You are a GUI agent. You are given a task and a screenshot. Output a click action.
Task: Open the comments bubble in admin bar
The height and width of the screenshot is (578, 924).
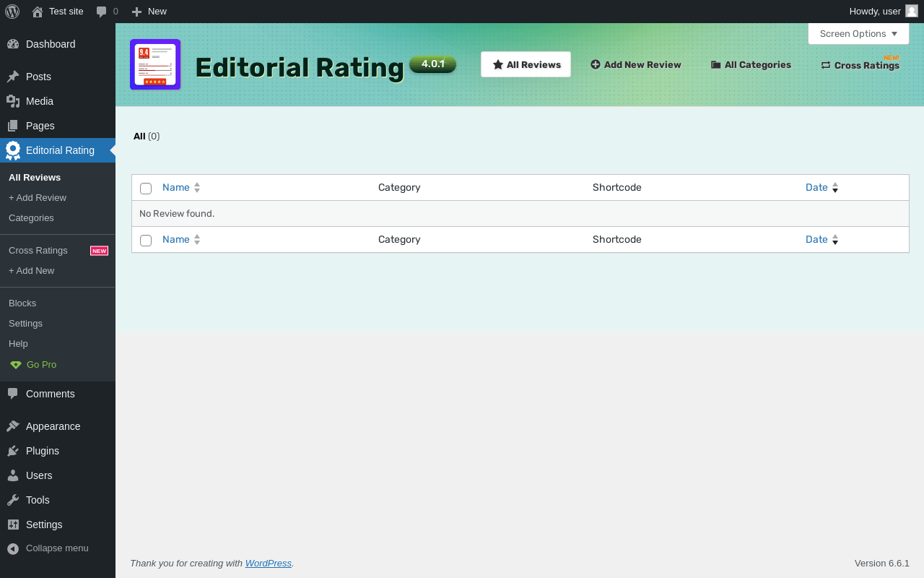point(106,11)
